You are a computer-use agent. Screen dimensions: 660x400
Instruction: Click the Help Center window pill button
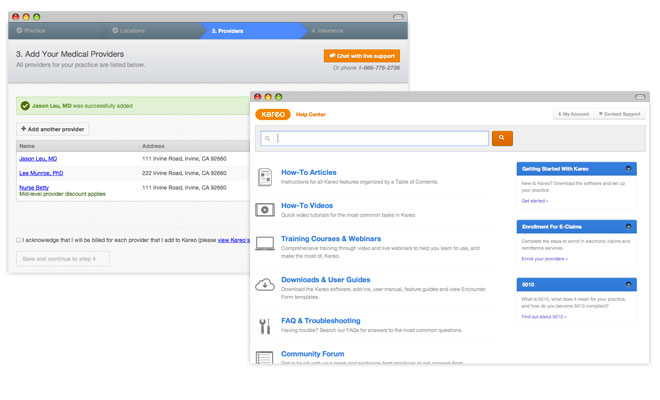pos(640,97)
